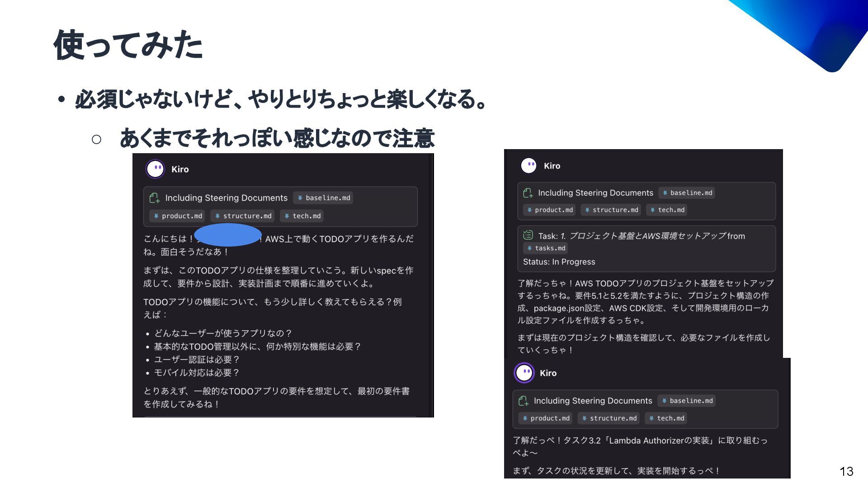
Task: Click the blue oval covering the name
Action: 228,235
